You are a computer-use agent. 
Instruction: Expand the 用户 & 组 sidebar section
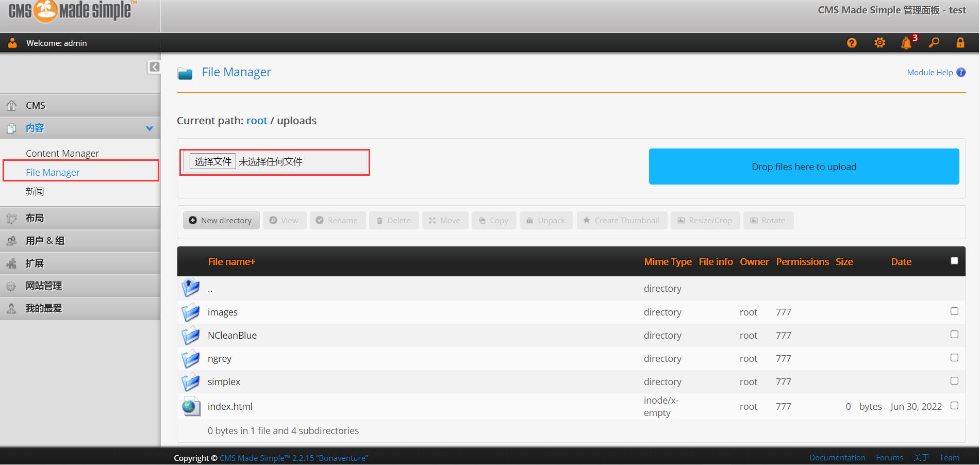(x=80, y=241)
